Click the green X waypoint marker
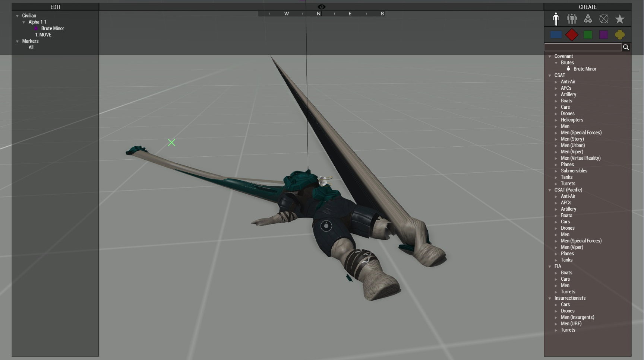 171,143
